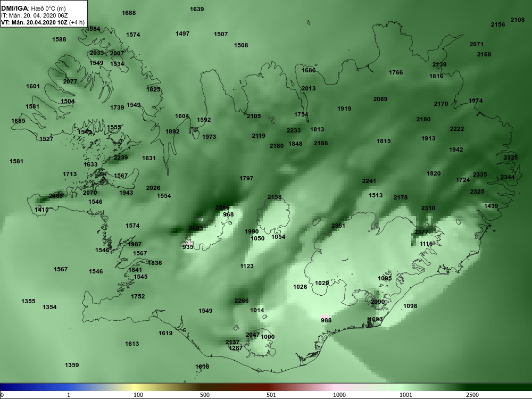
Task: Select the 1974 value on the east coast
Action: (476, 101)
